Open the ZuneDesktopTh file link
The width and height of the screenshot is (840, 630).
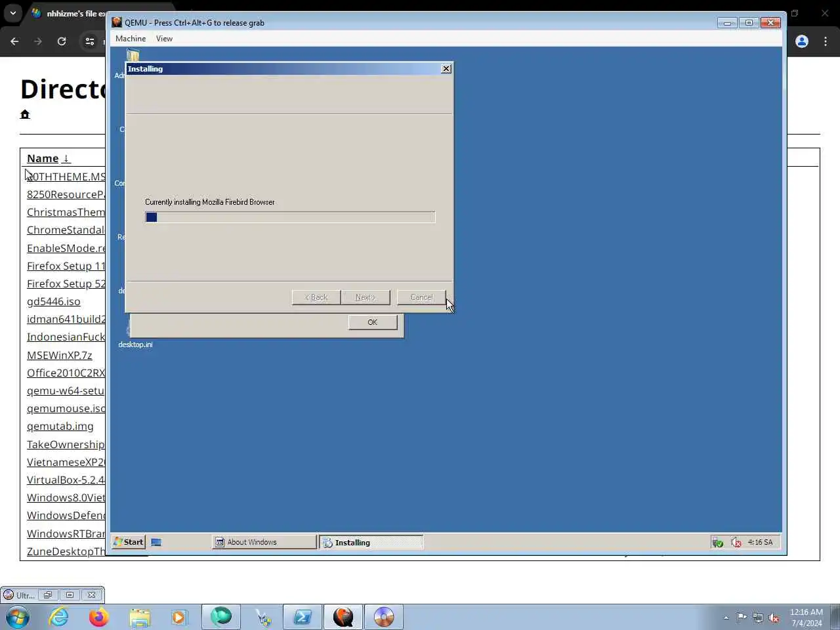[66, 551]
